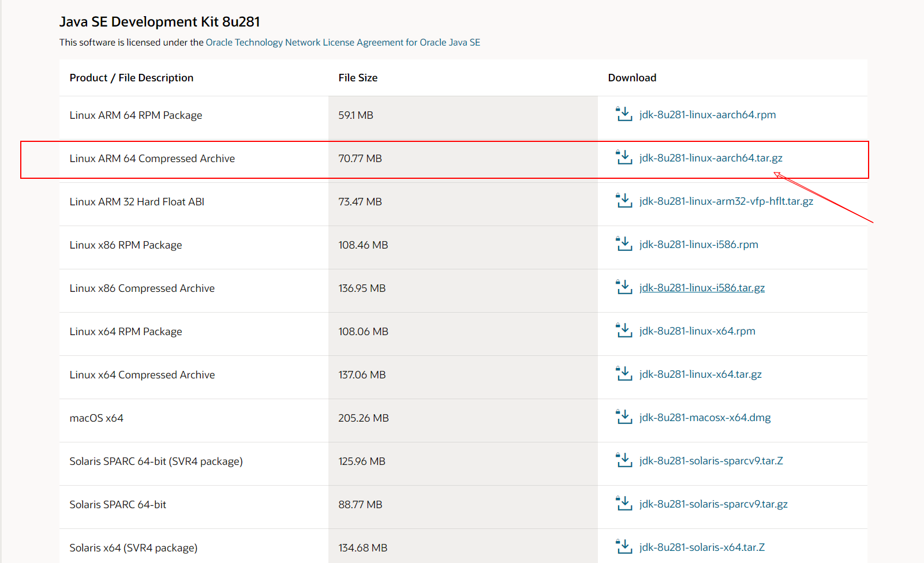Click download icon for solaris-sparcv9.tar.gz
Image resolution: width=924 pixels, height=563 pixels.
click(x=624, y=504)
